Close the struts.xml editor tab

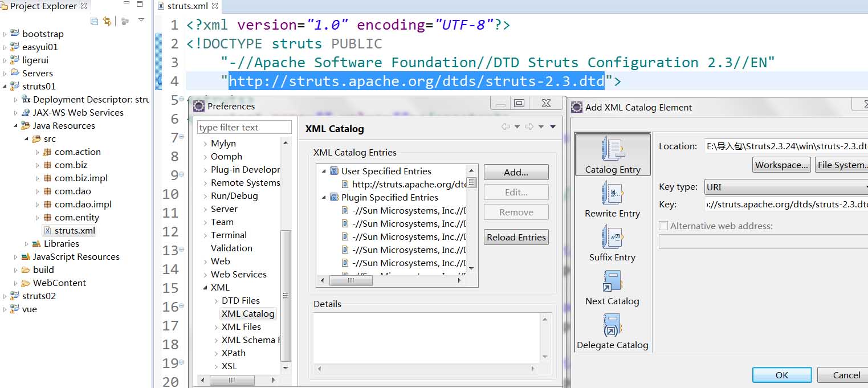215,6
